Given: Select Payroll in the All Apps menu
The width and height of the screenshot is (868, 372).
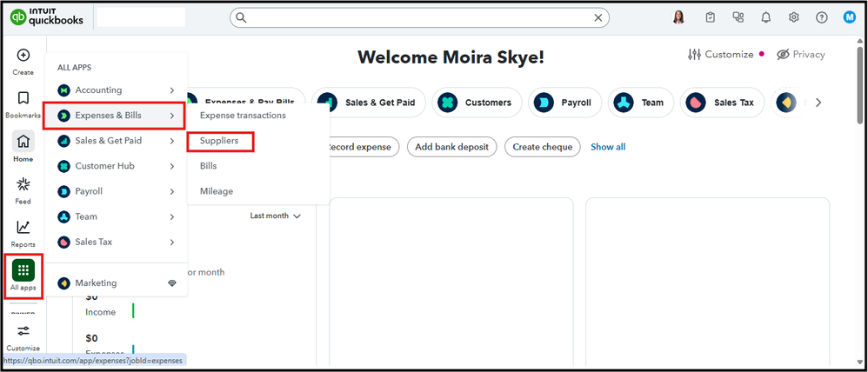Looking at the screenshot, I should coord(115,191).
